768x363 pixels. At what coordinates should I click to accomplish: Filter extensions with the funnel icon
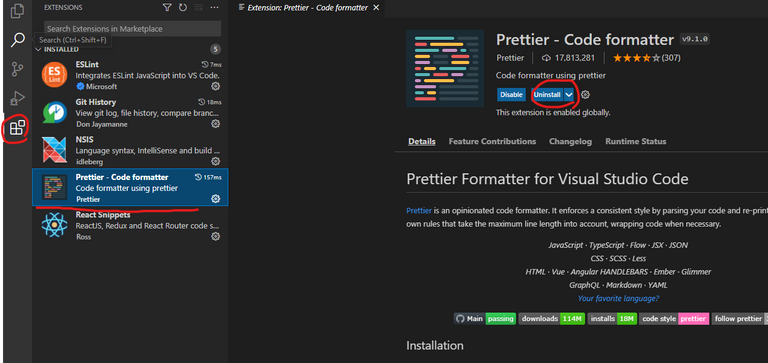click(167, 7)
